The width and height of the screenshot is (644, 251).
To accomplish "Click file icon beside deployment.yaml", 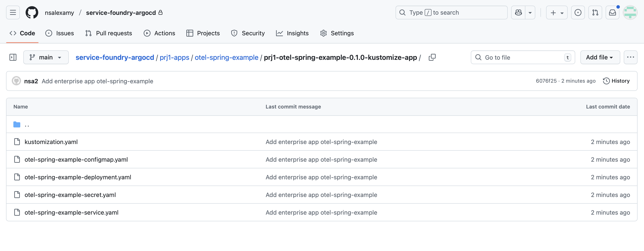I will click(17, 177).
